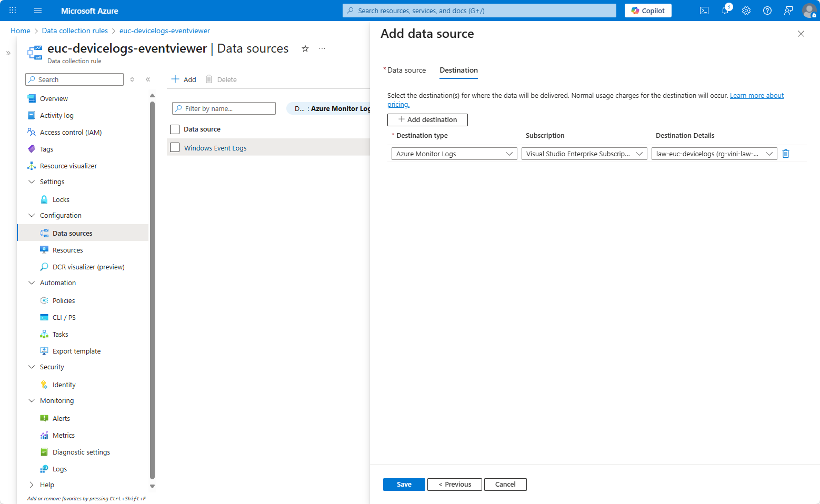The width and height of the screenshot is (820, 504).
Task: Favorite this page with the star icon
Action: pos(305,48)
